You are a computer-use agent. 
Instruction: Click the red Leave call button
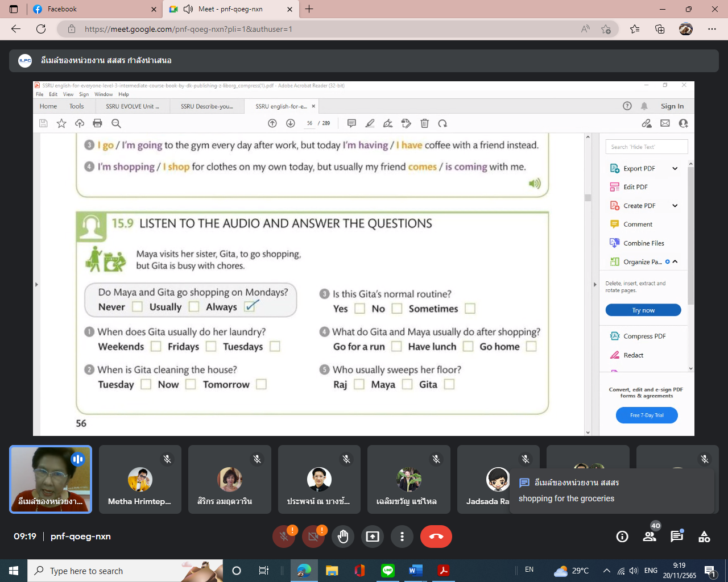[436, 537]
